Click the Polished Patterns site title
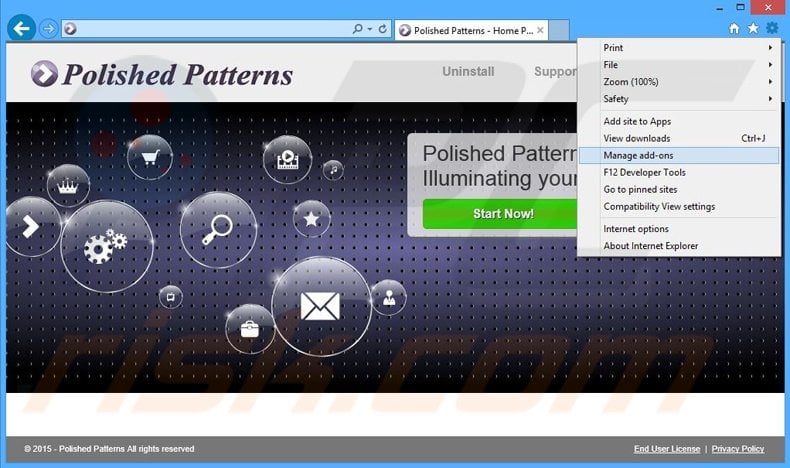Image resolution: width=790 pixels, height=468 pixels. [177, 75]
